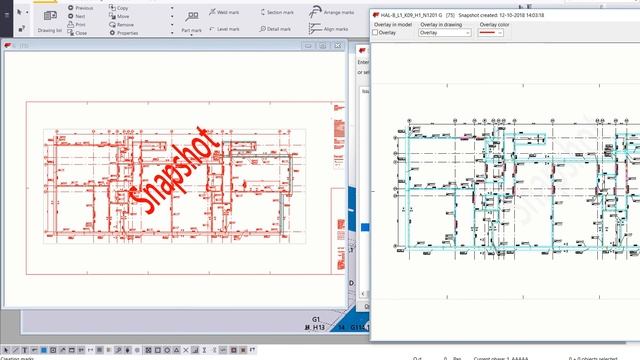
Task: Expand the Part mark dropdown arrow
Action: tap(191, 36)
